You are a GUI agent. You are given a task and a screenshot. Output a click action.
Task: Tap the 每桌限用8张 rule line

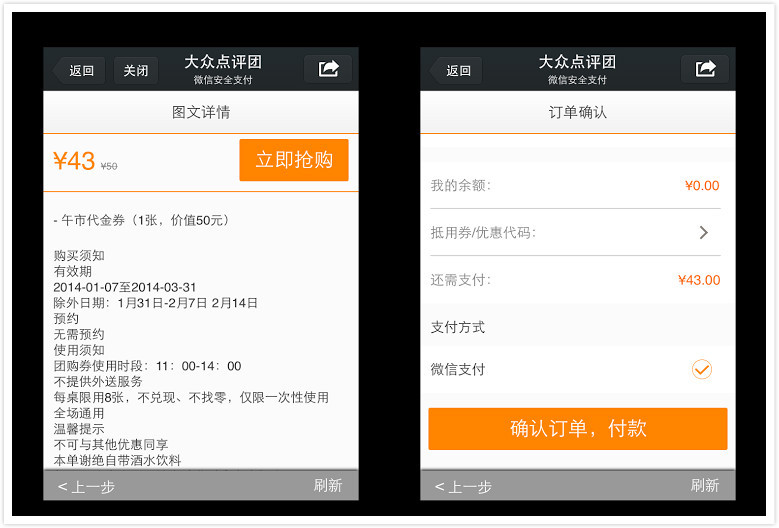tap(191, 397)
